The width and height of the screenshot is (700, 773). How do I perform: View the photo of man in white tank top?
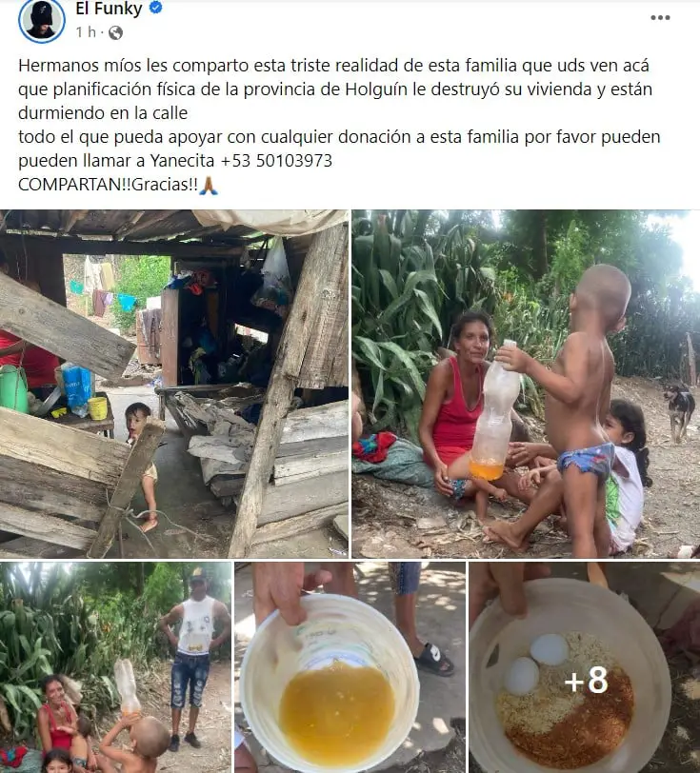click(115, 667)
